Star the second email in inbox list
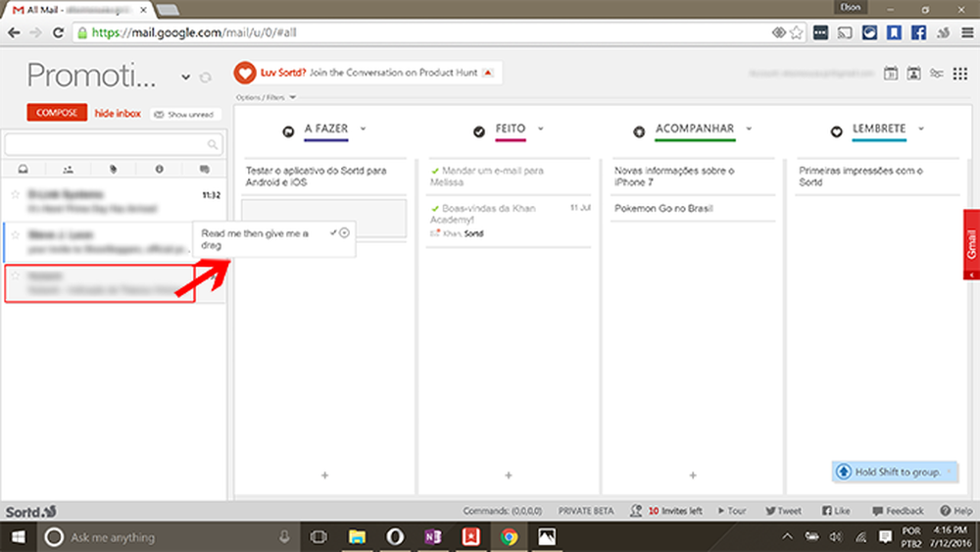Screen dimensions: 980x552 (x=16, y=235)
